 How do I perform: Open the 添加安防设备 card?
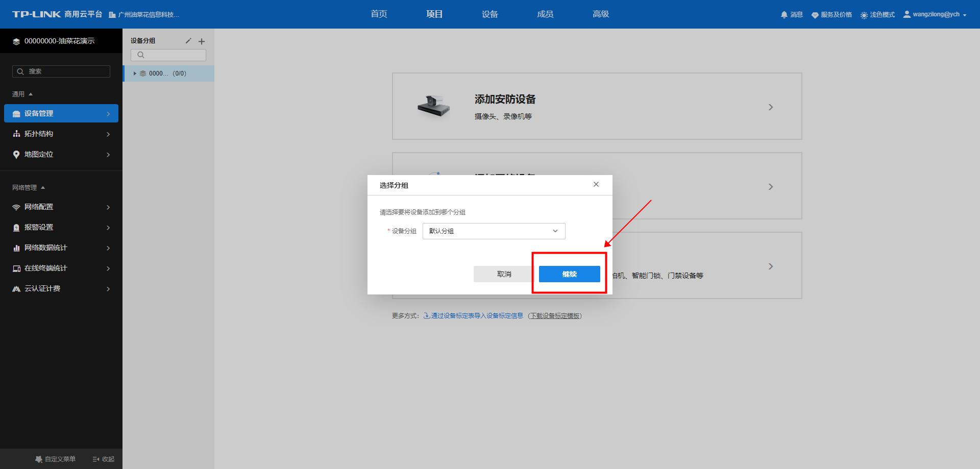click(x=597, y=106)
